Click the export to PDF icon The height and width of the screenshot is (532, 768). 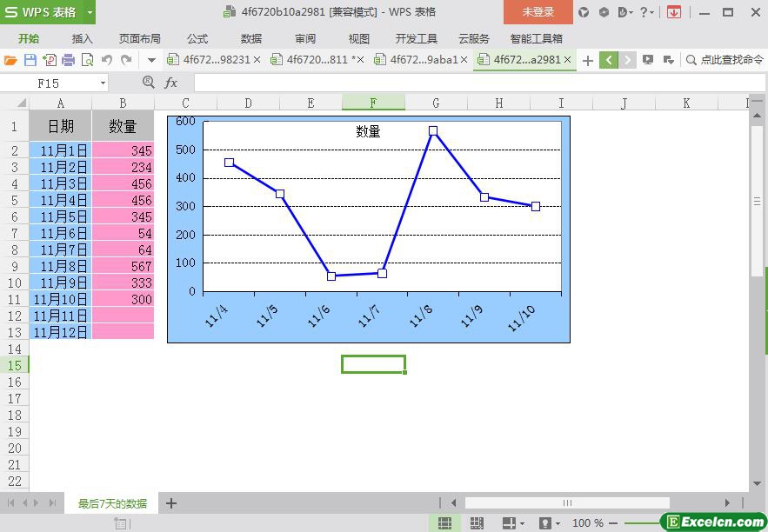click(50, 60)
